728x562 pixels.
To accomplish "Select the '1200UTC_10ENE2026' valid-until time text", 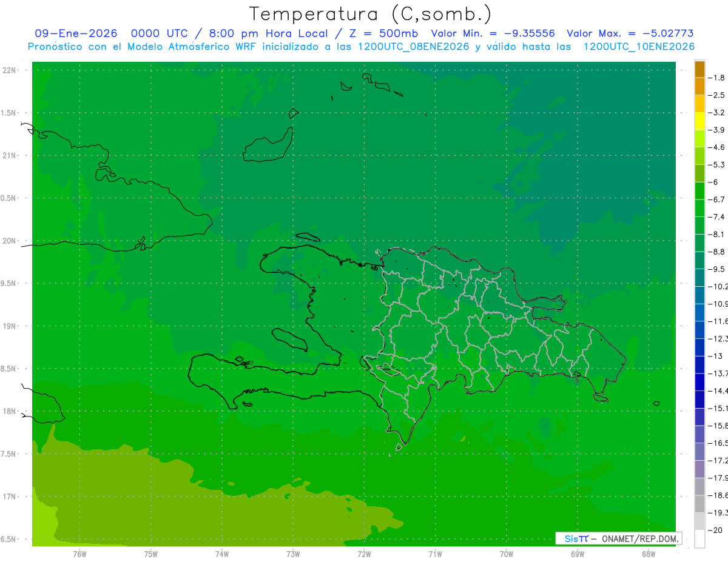I will (x=639, y=47).
